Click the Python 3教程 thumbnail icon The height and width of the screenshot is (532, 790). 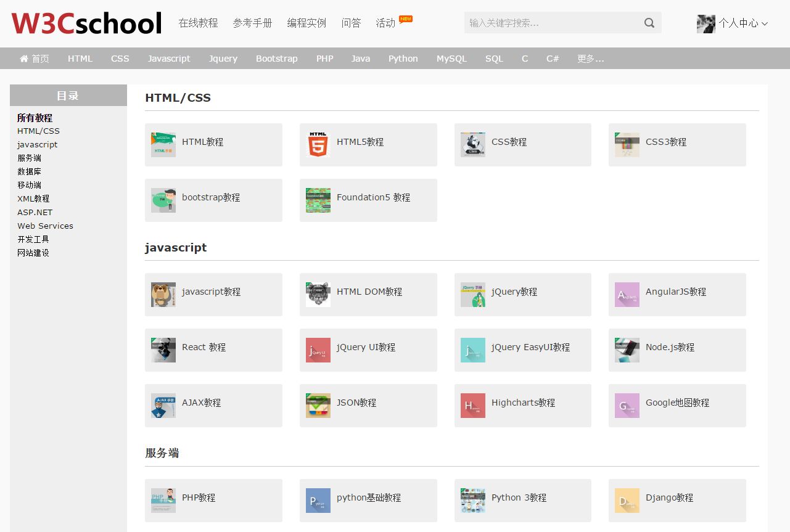tap(473, 501)
